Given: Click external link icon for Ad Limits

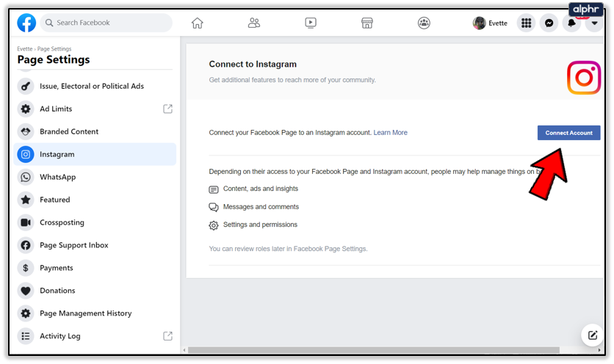Looking at the screenshot, I should pyautogui.click(x=167, y=109).
